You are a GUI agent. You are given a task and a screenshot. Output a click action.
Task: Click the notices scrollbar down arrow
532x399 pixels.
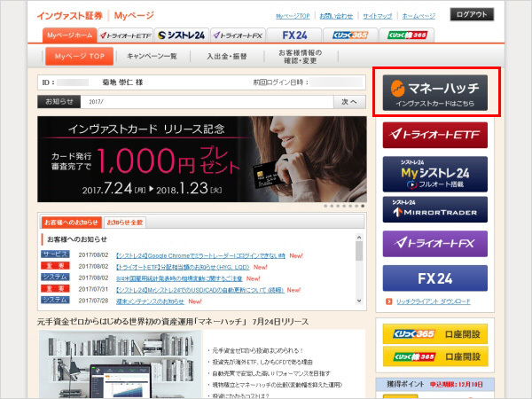(359, 301)
